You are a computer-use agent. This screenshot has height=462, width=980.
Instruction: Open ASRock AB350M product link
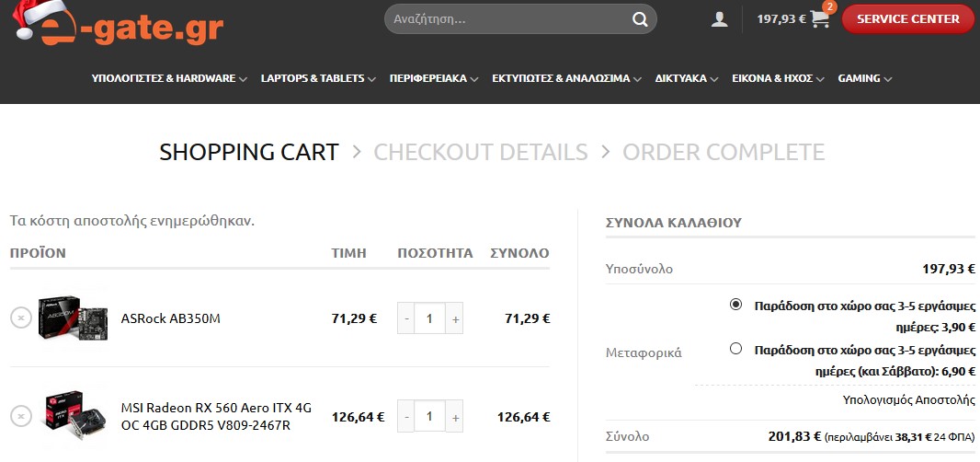click(171, 318)
